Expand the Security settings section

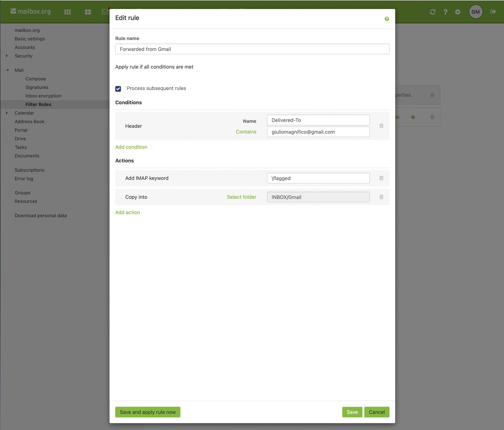[x=7, y=56]
